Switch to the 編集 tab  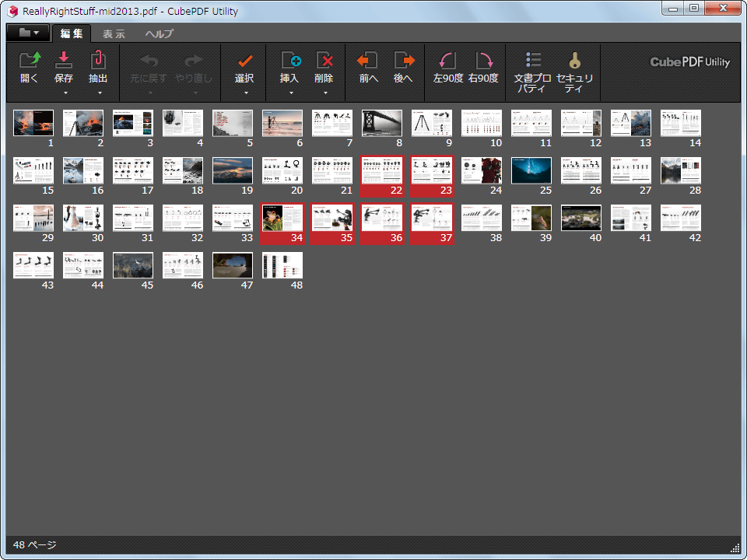72,33
